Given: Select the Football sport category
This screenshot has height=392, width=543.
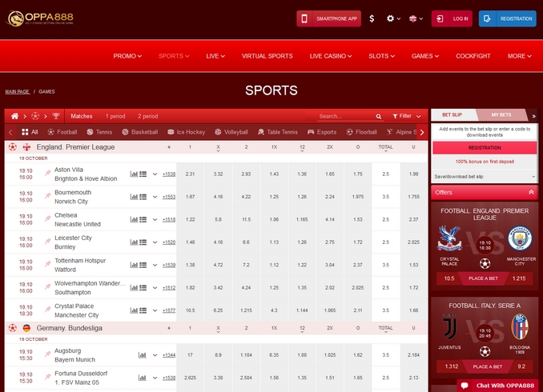Looking at the screenshot, I should [x=62, y=132].
